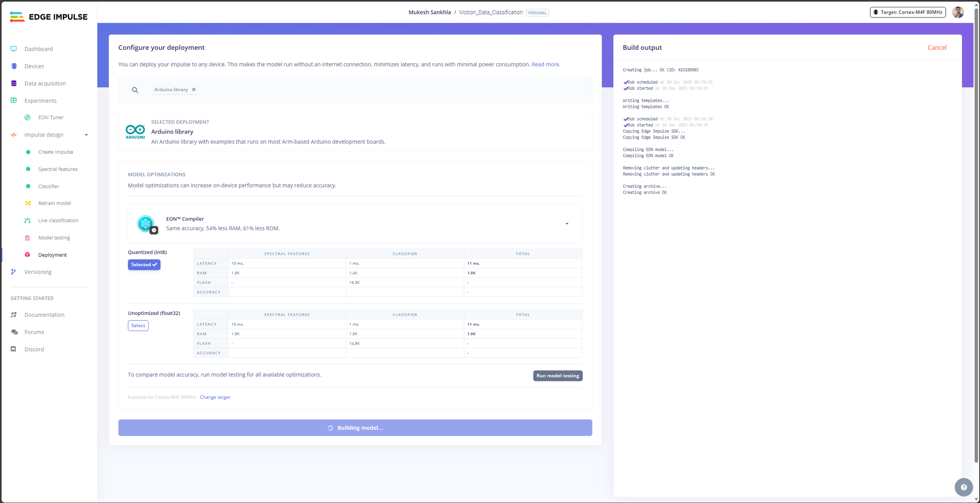Click the Live classification icon
980x503 pixels.
click(27, 220)
